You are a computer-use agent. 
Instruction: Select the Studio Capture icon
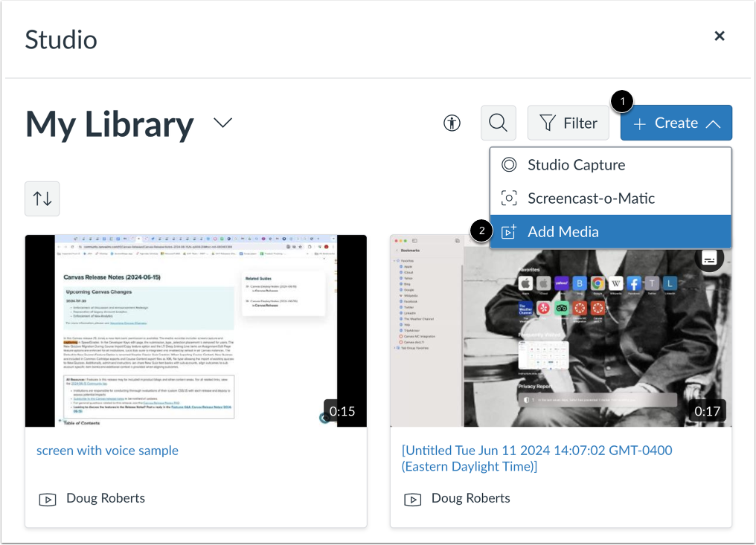point(508,164)
